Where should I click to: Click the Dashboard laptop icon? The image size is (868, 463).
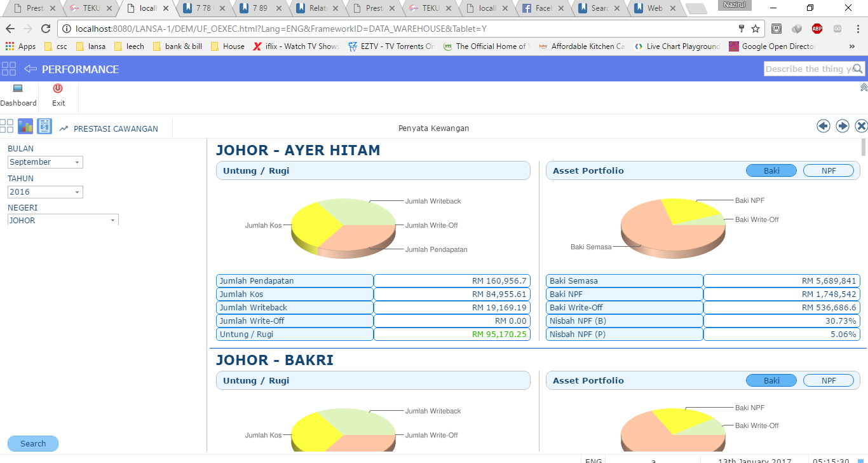pos(18,89)
